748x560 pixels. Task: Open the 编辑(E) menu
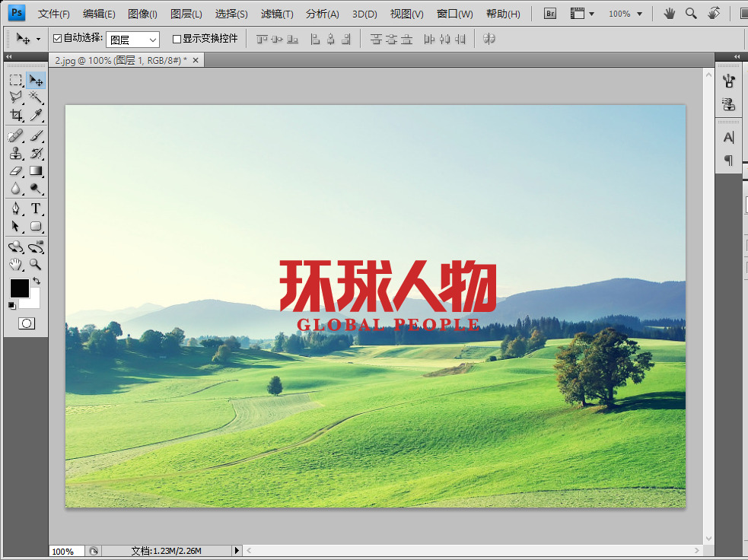point(99,14)
